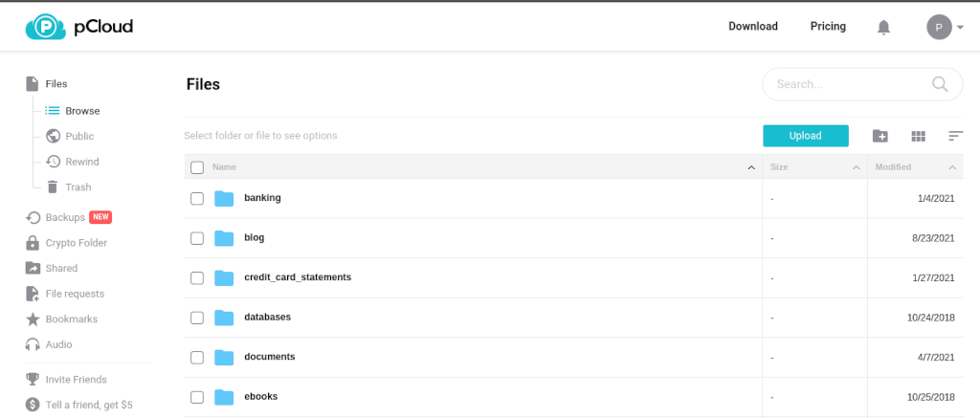Open the sort options icon

[x=956, y=136]
